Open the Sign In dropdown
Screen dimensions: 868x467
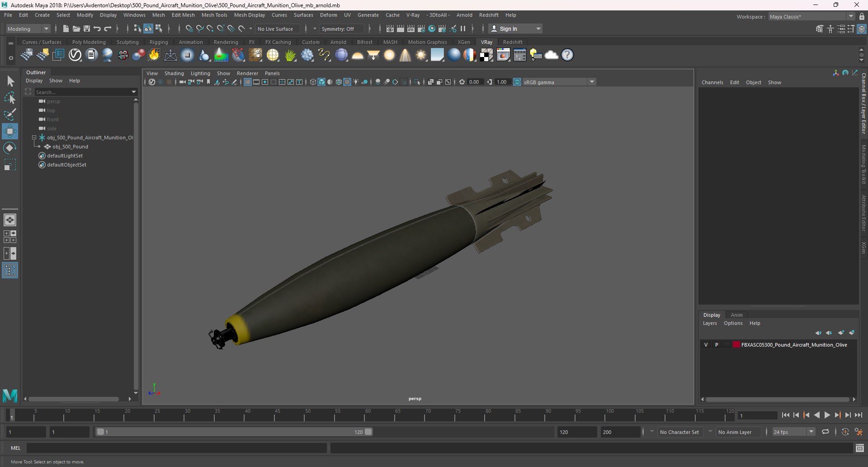coord(516,29)
